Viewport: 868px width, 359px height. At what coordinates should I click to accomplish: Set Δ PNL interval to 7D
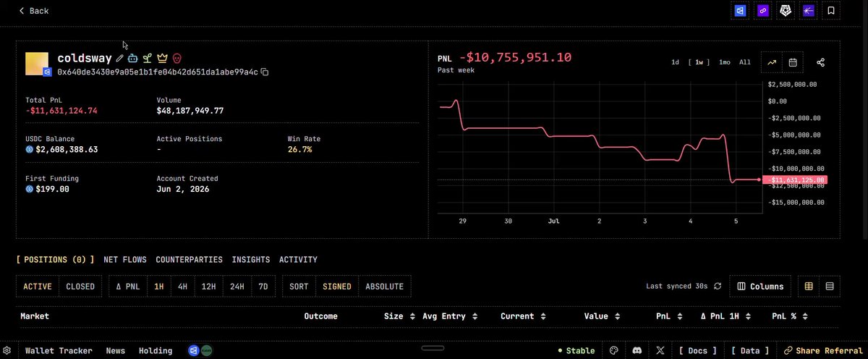click(263, 287)
